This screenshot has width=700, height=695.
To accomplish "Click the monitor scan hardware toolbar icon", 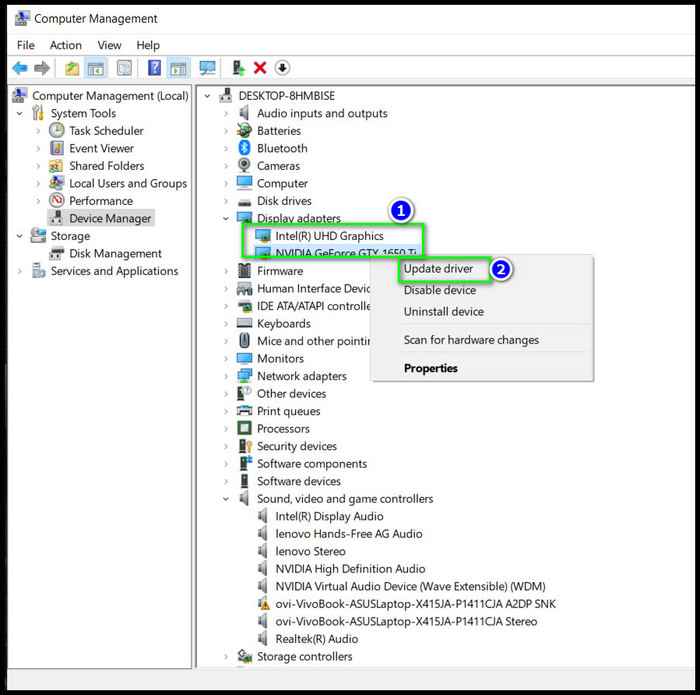I will click(x=208, y=68).
